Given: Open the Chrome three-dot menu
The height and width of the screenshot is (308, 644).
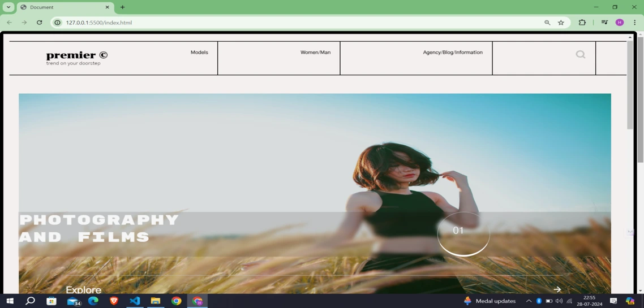Looking at the screenshot, I should [x=634, y=23].
